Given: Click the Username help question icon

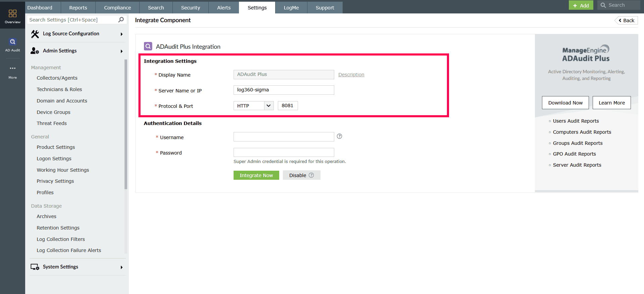Looking at the screenshot, I should pos(340,136).
